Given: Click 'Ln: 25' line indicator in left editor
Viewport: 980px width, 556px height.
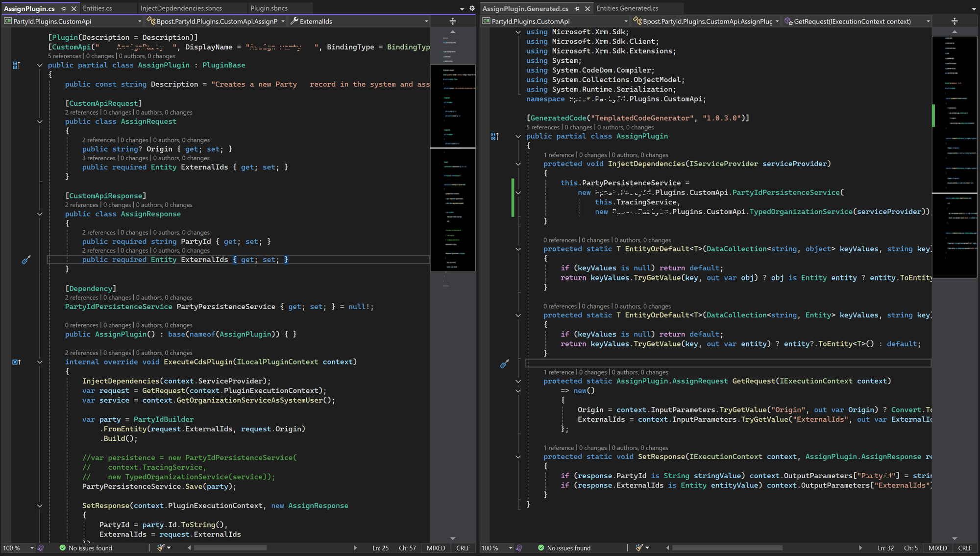Looking at the screenshot, I should click(380, 548).
